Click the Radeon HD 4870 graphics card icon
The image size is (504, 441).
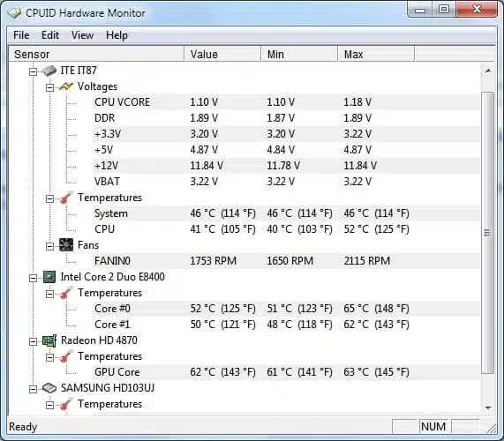(x=49, y=340)
